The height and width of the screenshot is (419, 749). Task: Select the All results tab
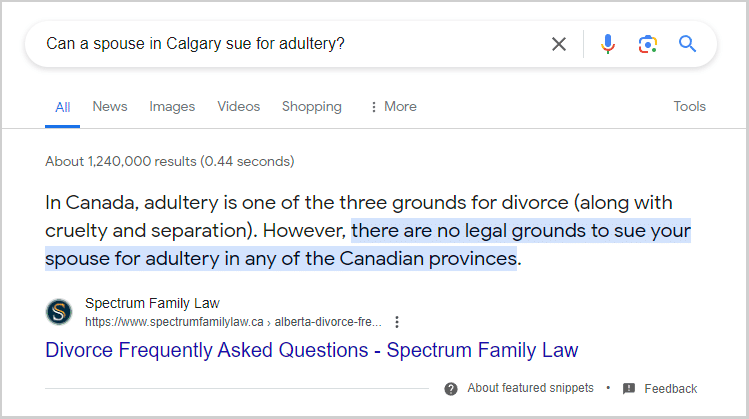tap(63, 107)
